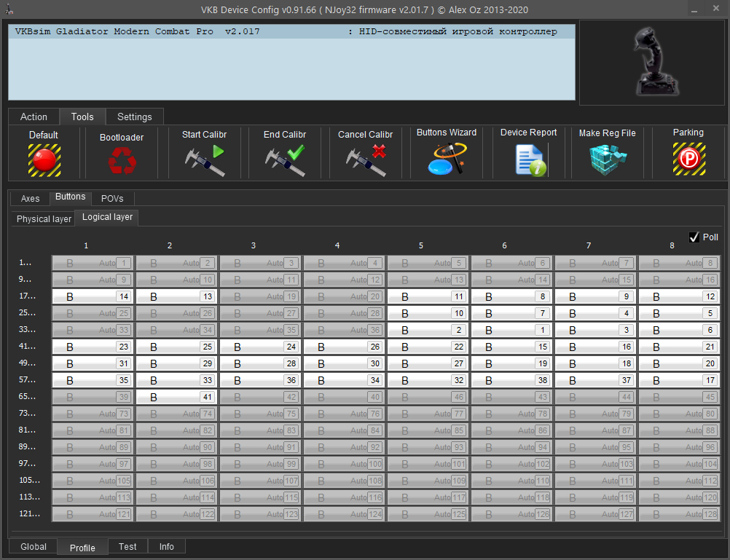Select the Auto cell numbered 100
This screenshot has height=560, width=730.
(x=344, y=464)
